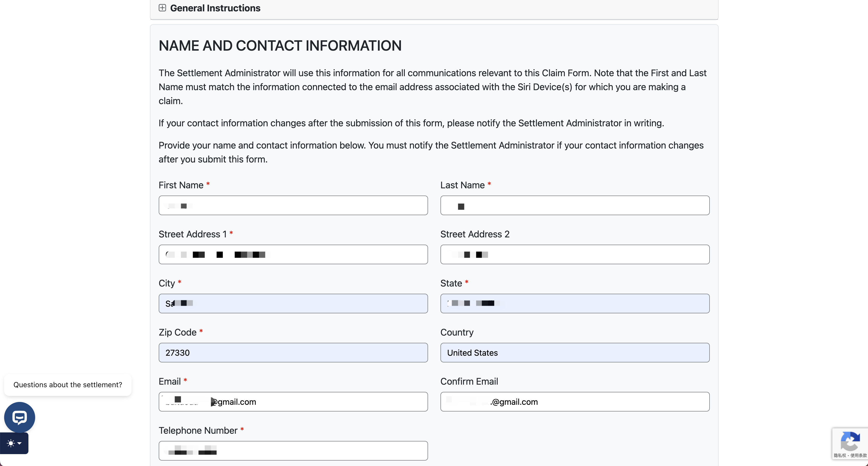Click the General Instructions heading

point(215,8)
